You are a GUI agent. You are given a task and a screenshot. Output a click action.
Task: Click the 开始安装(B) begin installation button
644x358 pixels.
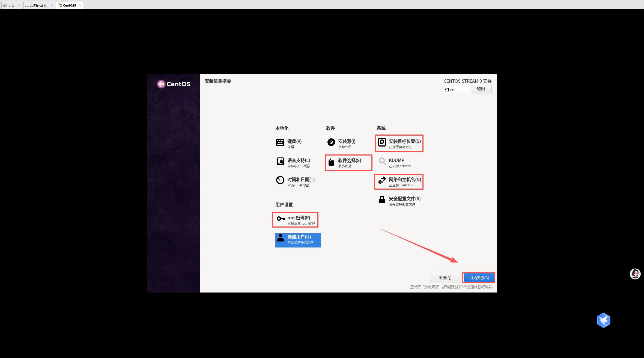[479, 278]
